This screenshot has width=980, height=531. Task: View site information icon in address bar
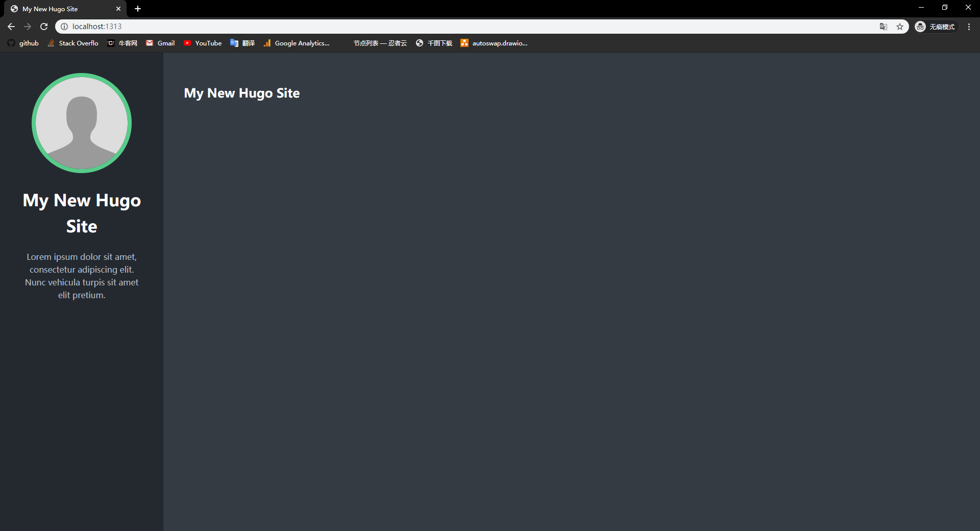(x=64, y=27)
